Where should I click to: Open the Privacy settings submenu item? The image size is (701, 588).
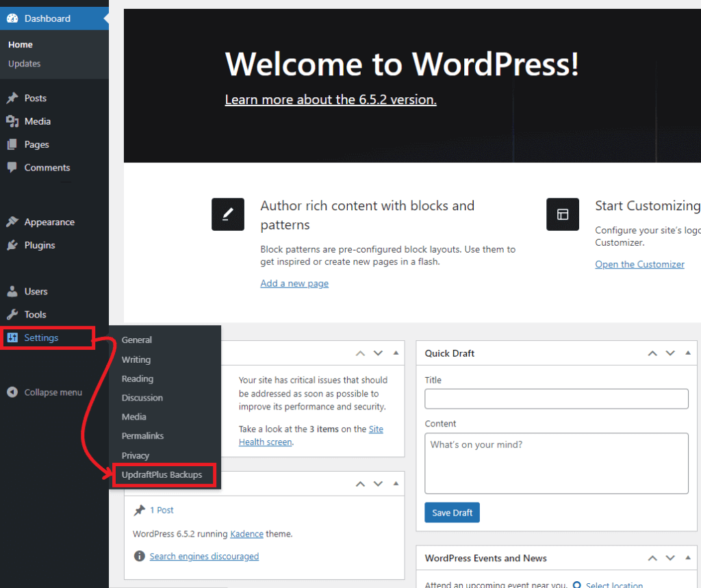pos(136,456)
